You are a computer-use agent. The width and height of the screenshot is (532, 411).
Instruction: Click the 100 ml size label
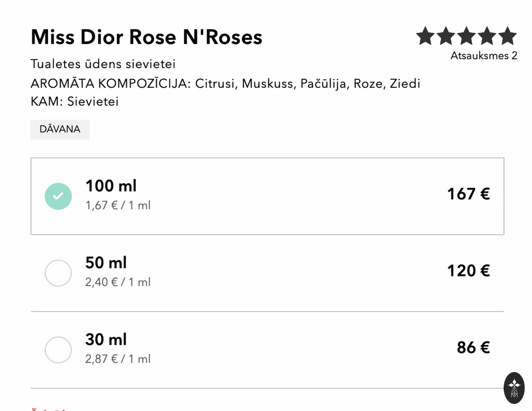(x=111, y=186)
